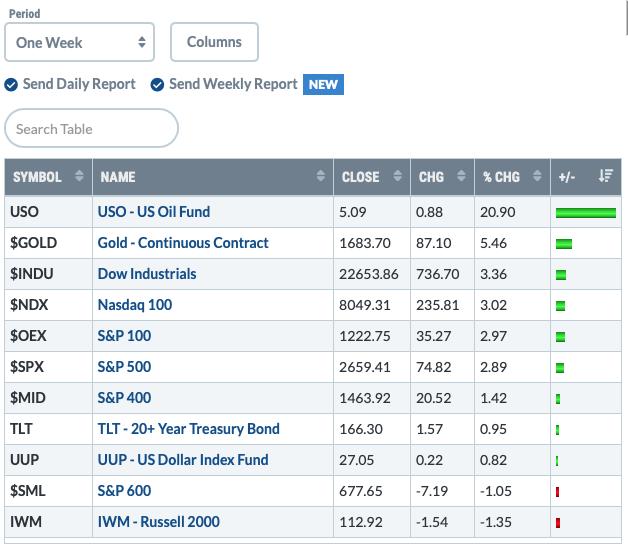The image size is (628, 549).
Task: Sort table by NAME column arrows
Action: (x=320, y=176)
